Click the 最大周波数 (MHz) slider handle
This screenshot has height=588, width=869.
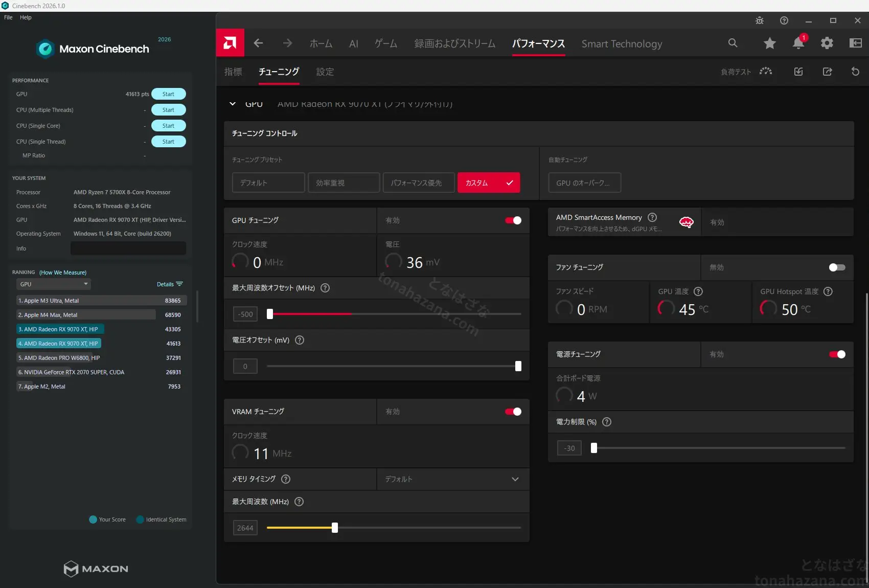[x=335, y=528]
